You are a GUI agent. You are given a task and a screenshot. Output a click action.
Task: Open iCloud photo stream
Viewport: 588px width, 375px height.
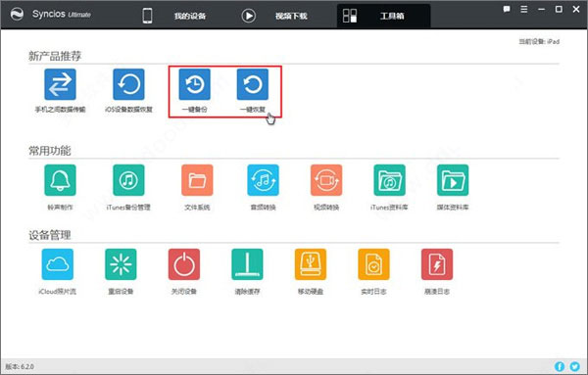coord(58,264)
